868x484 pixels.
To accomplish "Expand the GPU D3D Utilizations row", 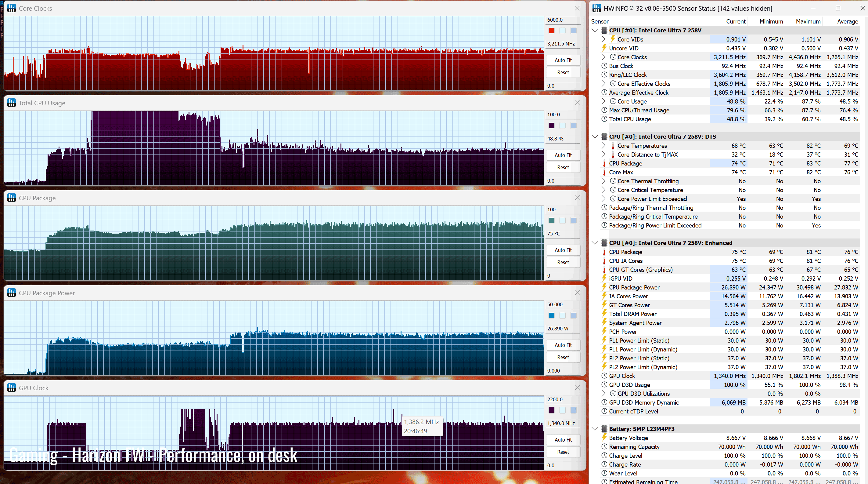I will tap(603, 393).
